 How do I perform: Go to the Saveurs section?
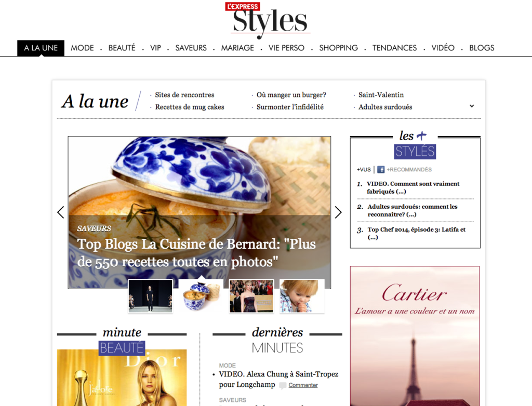[191, 48]
